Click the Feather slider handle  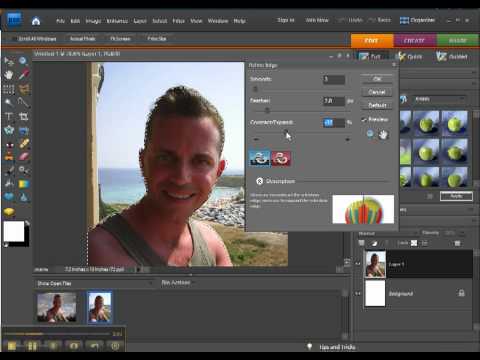(267, 110)
